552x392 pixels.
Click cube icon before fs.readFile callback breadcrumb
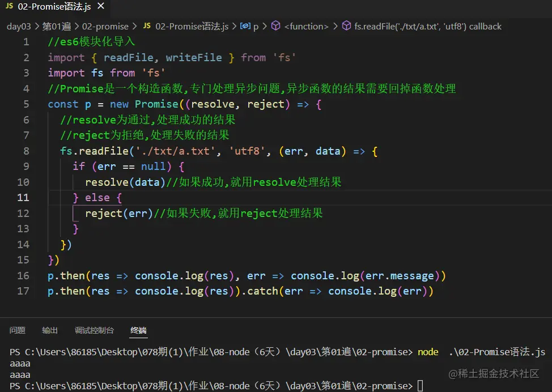point(346,25)
